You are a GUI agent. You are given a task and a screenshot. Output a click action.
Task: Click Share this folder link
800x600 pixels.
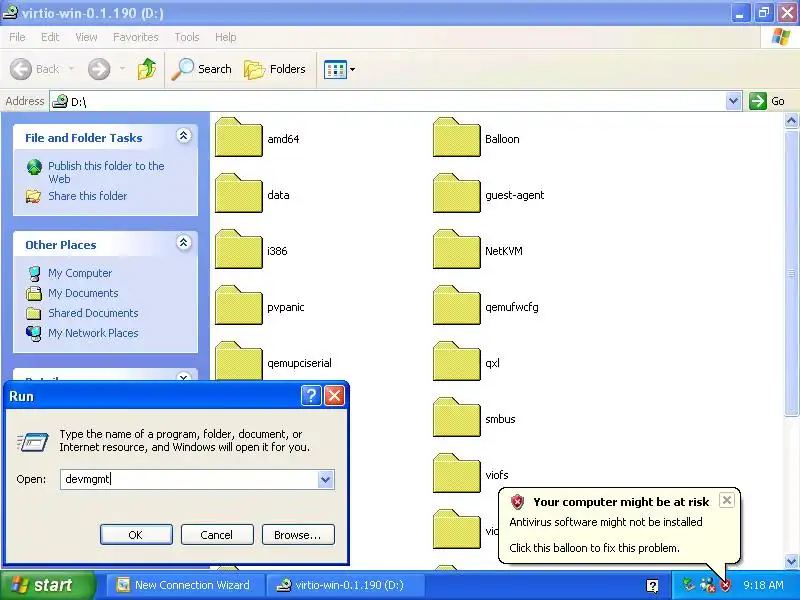coord(87,196)
